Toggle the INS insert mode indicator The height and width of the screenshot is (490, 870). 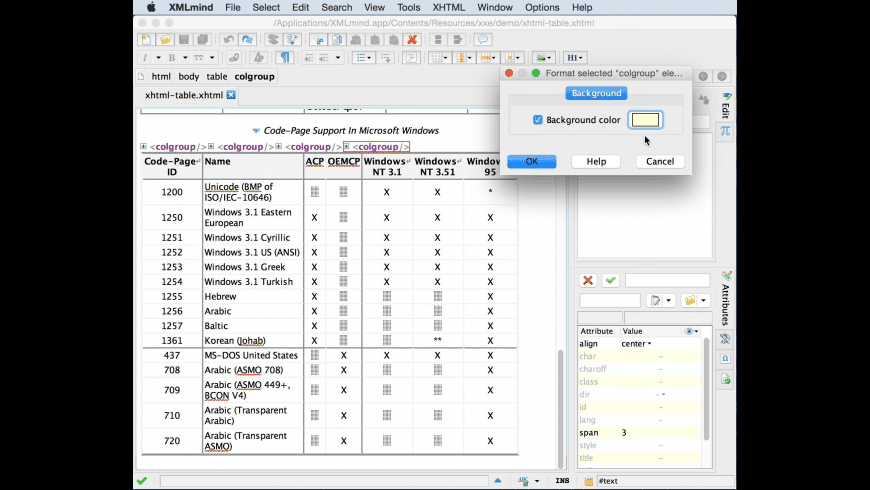tap(562, 481)
